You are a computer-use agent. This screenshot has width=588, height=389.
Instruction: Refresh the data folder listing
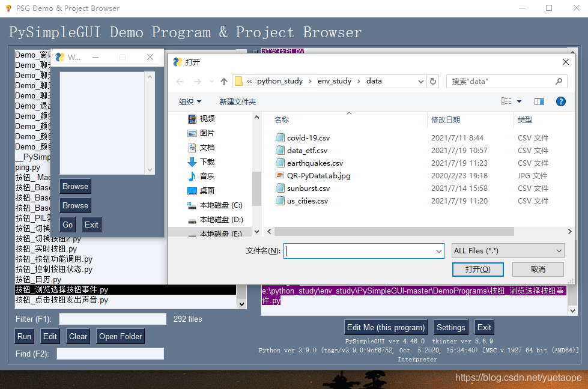(433, 81)
